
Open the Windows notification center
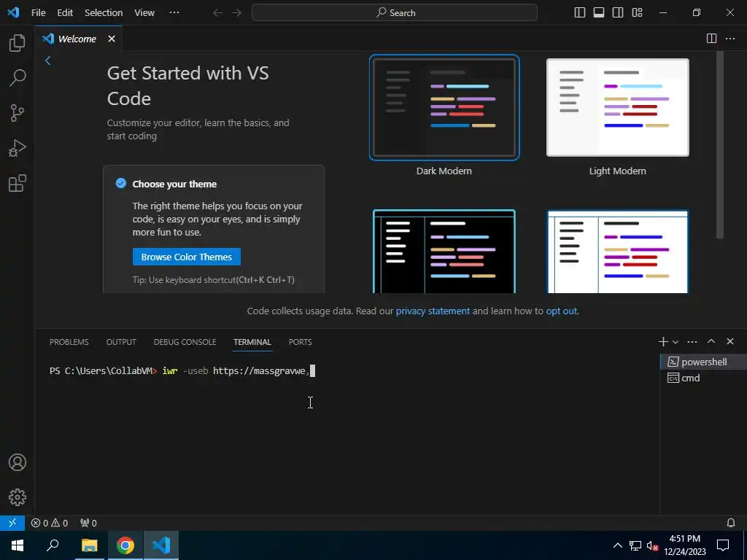tap(723, 545)
